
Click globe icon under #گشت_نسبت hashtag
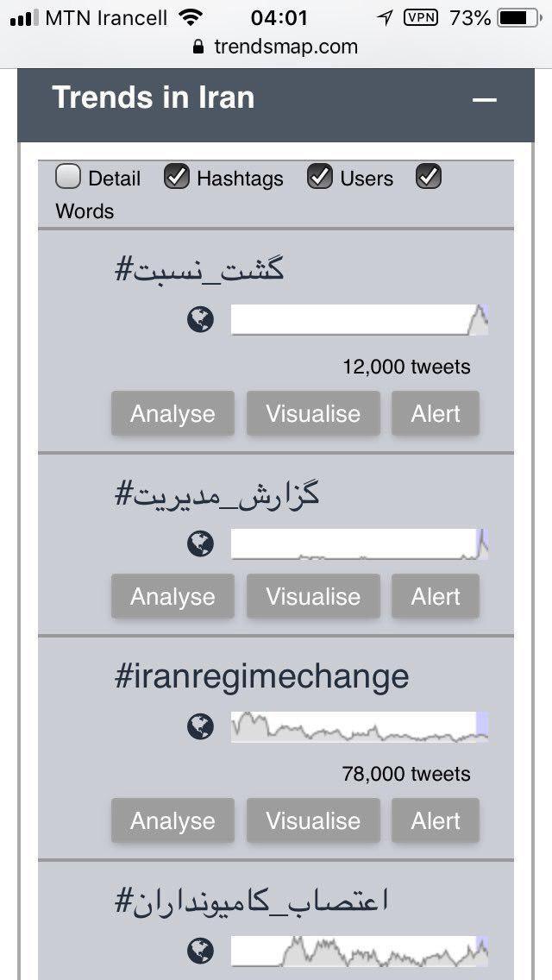click(200, 320)
